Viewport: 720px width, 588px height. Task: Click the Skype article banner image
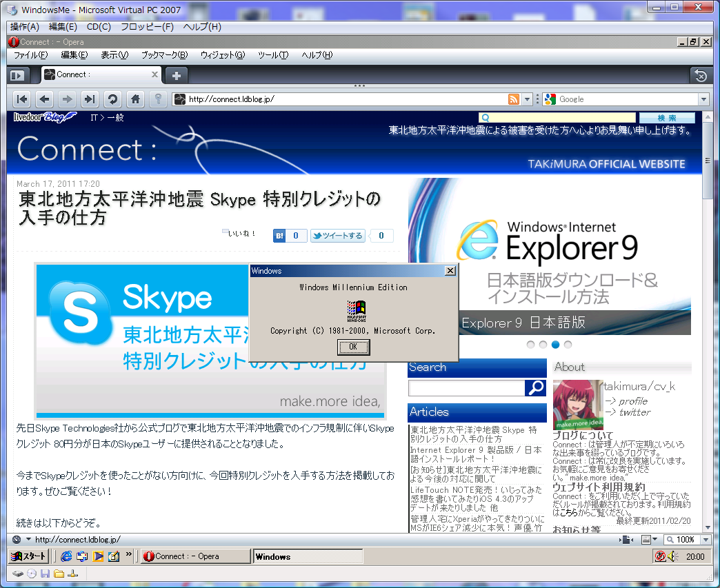pos(211,341)
